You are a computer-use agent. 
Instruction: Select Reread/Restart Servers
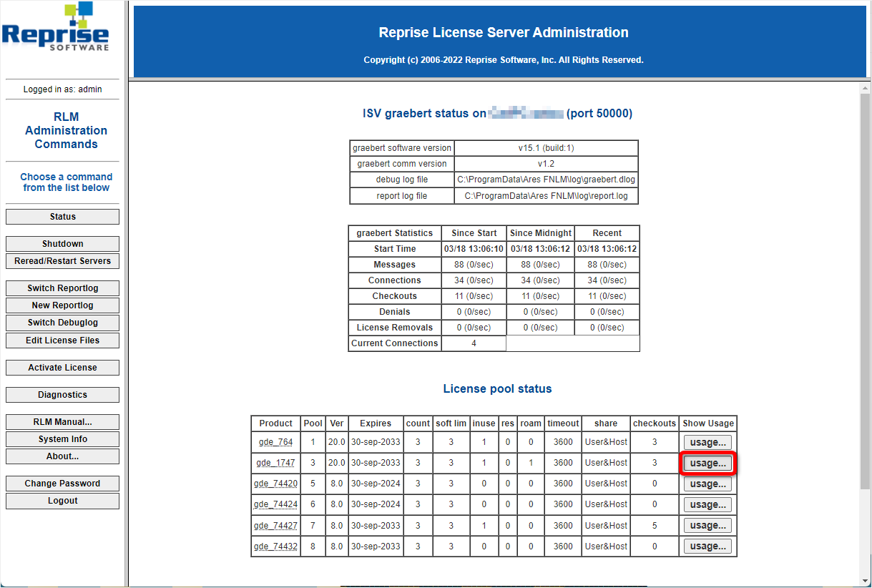pos(63,261)
